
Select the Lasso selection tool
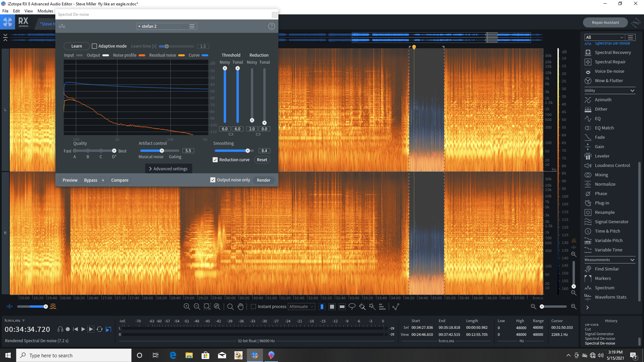352,306
